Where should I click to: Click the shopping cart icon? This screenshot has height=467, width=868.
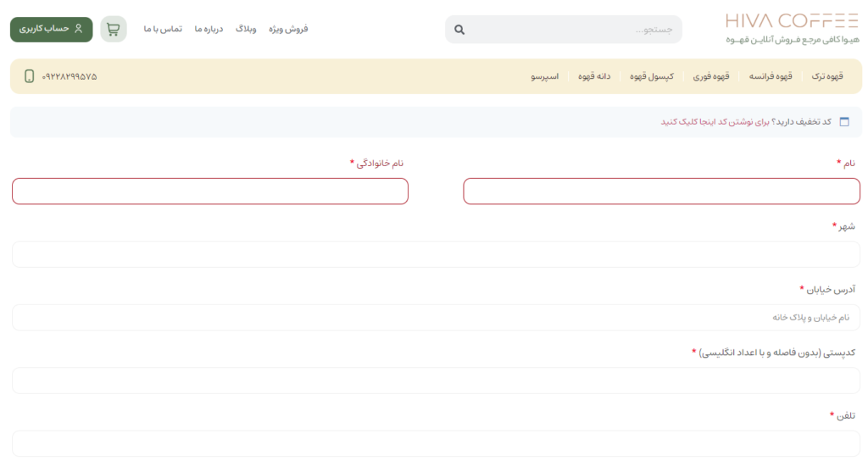(113, 29)
